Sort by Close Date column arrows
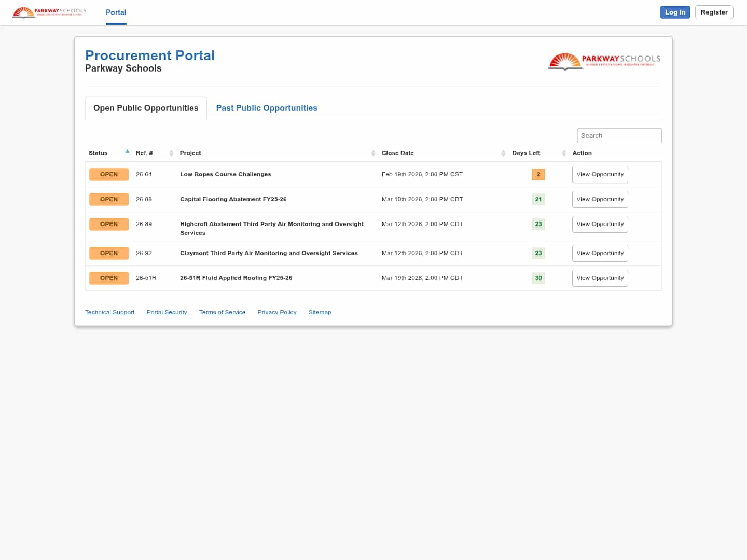 click(x=503, y=153)
